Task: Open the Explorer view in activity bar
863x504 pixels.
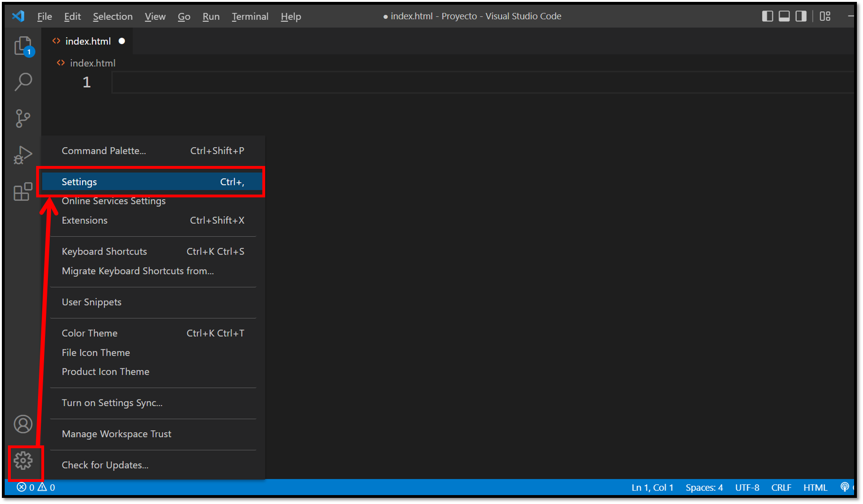Action: tap(23, 46)
